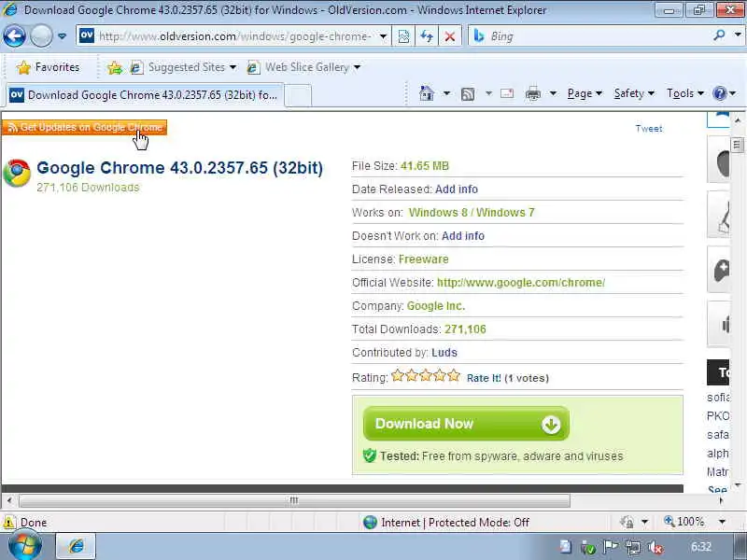Click the vertical scrollbar thumb

pyautogui.click(x=737, y=146)
